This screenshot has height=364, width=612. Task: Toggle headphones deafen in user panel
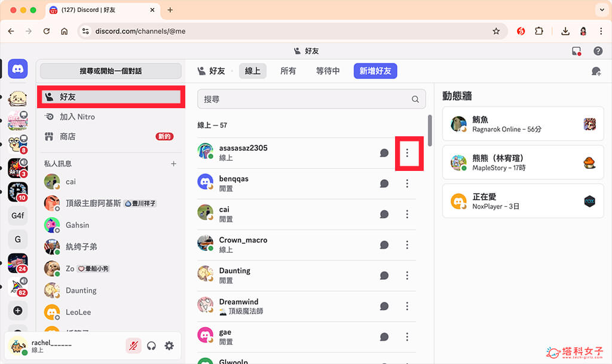pyautogui.click(x=151, y=345)
